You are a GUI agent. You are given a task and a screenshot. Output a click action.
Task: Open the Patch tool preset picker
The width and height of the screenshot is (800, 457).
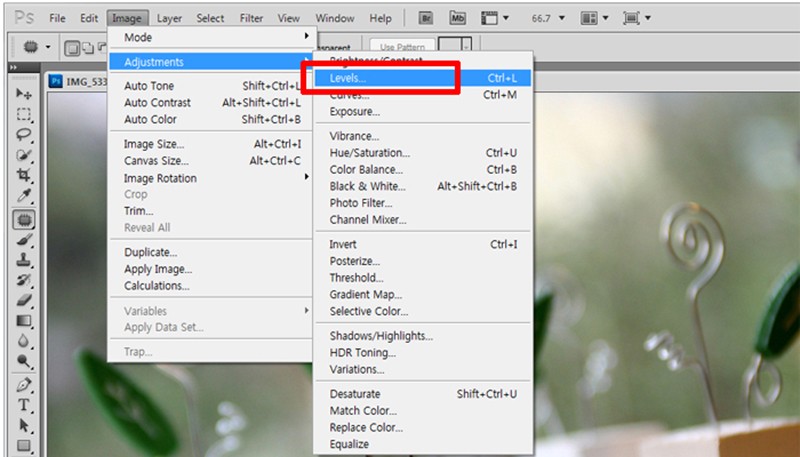click(x=36, y=47)
